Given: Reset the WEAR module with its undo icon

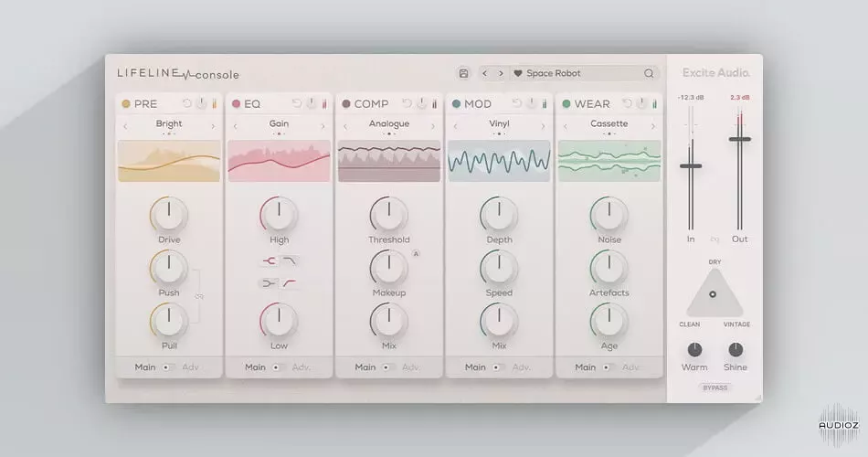Looking at the screenshot, I should 627,103.
